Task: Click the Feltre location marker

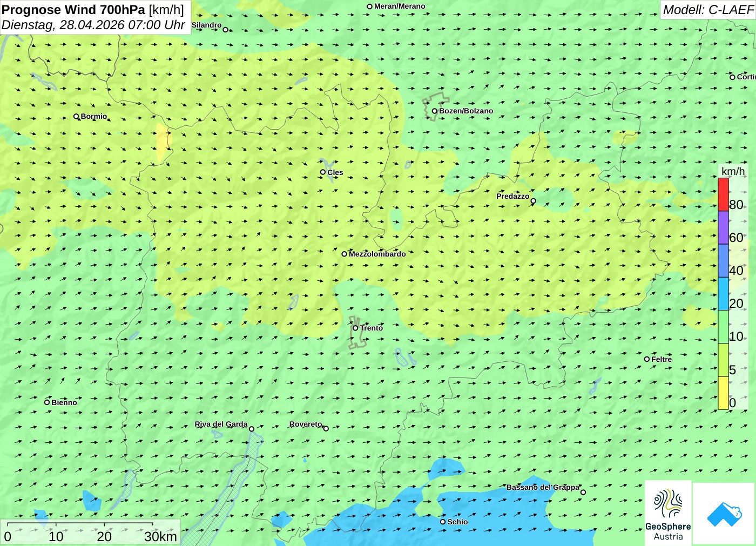Action: coord(647,359)
